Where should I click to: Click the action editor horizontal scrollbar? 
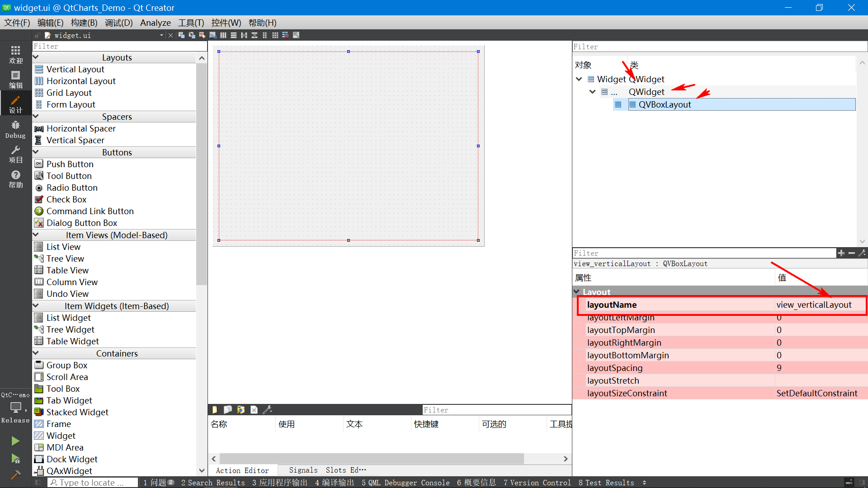coord(371,459)
